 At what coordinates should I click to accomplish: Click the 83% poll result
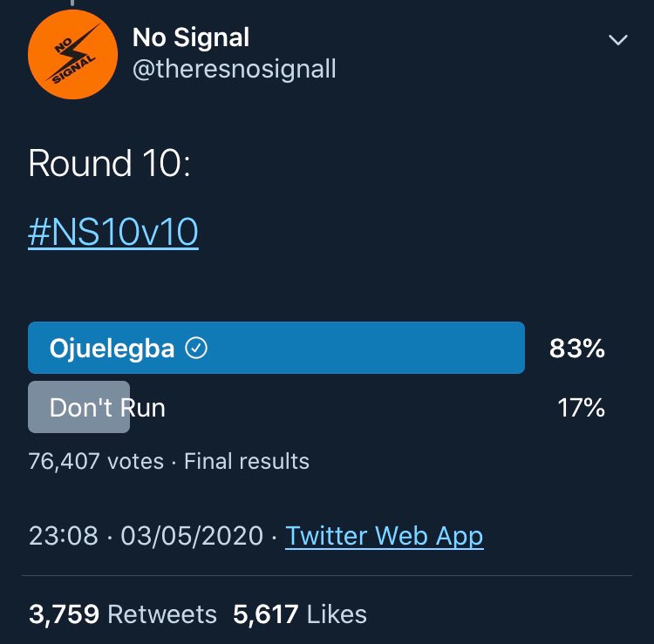pos(576,349)
